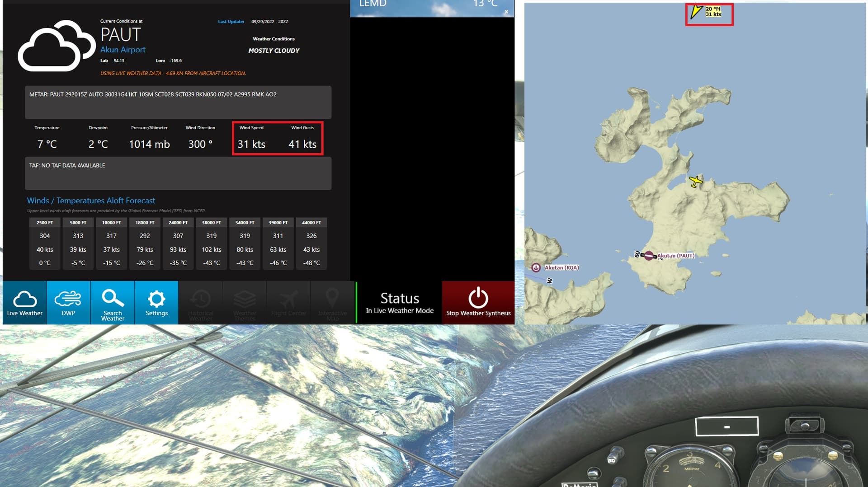
Task: Open the Interactive Map pin icon
Action: [332, 303]
